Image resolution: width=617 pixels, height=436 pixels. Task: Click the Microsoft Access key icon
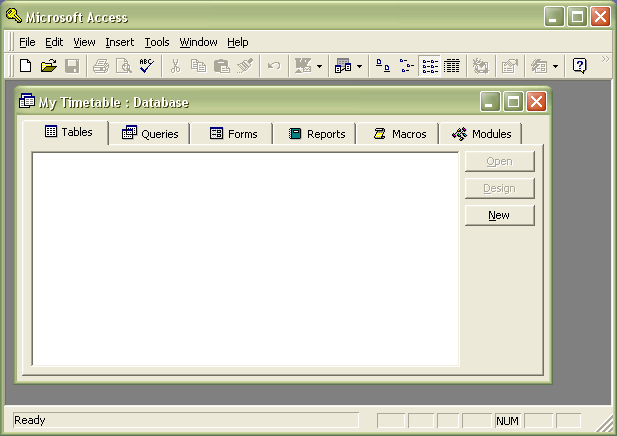(14, 16)
